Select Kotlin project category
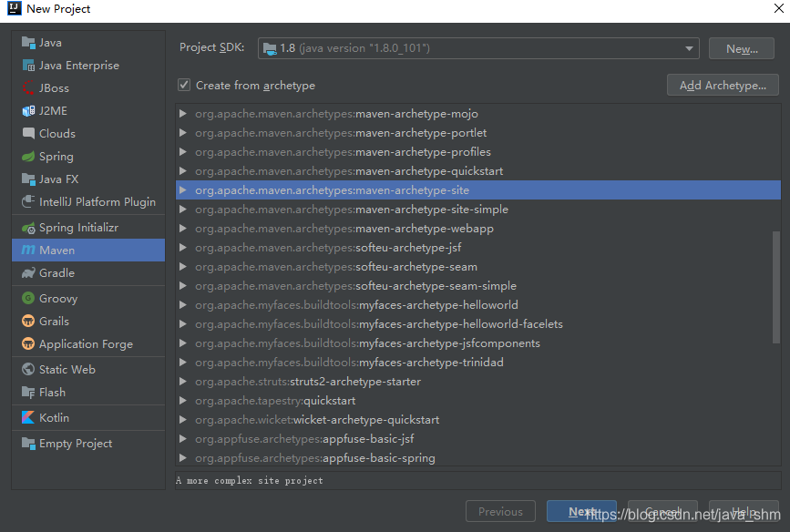The height and width of the screenshot is (532, 790). click(88, 417)
